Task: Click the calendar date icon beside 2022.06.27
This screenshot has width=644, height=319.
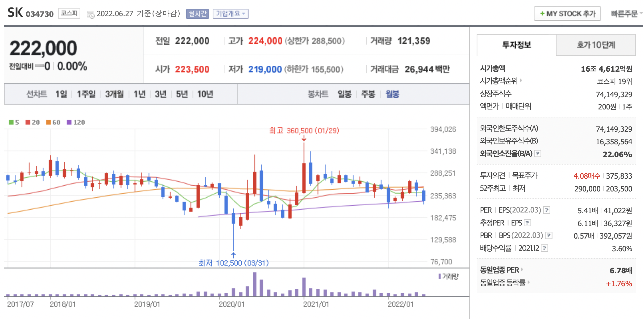Action: pos(90,14)
